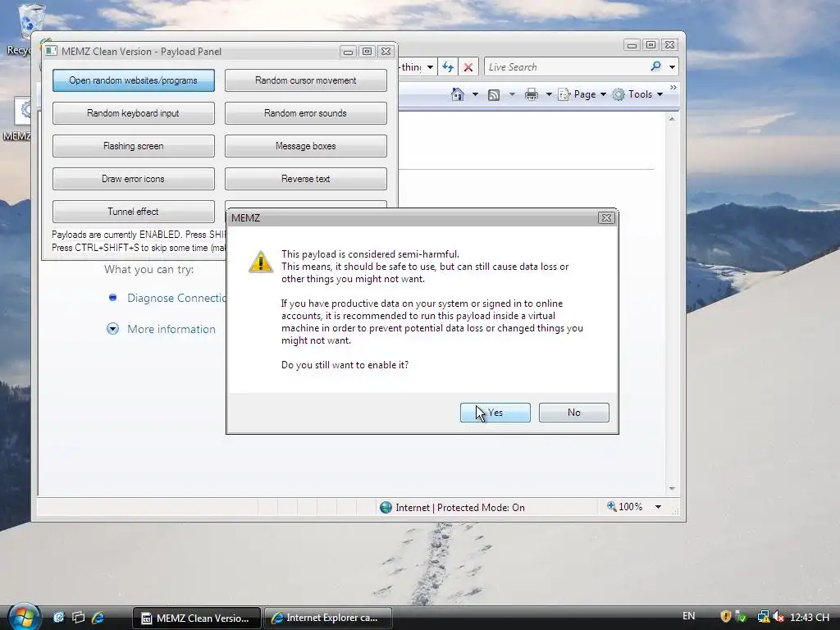Click network tray icon
840x630 pixels.
coord(763,617)
